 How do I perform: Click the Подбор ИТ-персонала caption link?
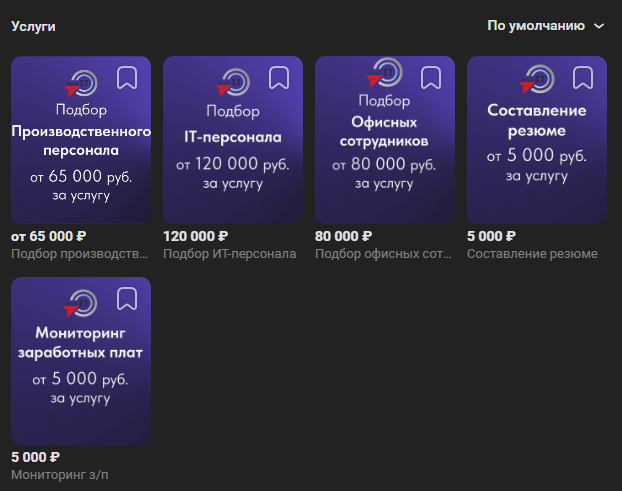229,254
